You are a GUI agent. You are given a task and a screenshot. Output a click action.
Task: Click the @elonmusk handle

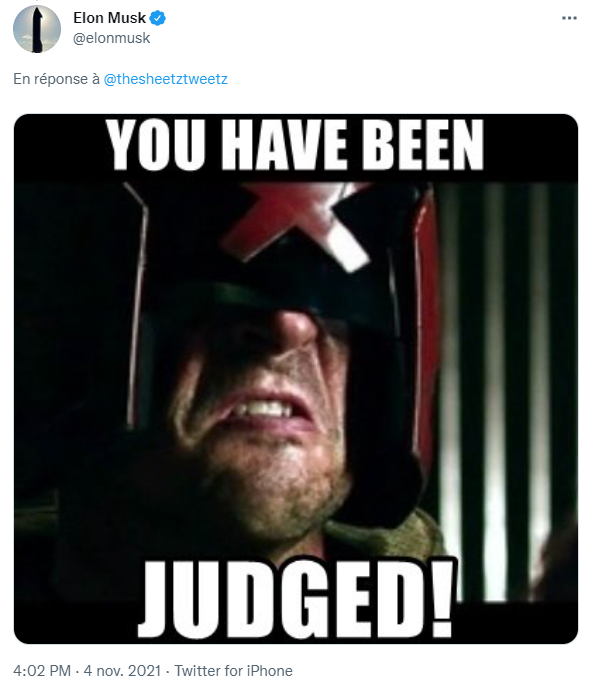[x=111, y=38]
